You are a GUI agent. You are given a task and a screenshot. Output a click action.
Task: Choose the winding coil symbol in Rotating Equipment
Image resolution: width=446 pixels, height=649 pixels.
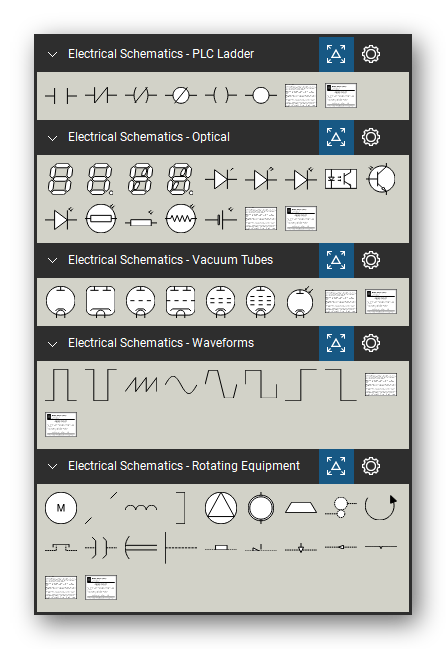tap(141, 507)
